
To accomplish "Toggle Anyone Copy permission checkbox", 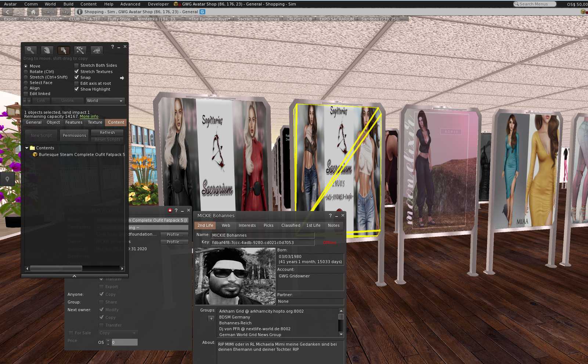I will coord(101,294).
